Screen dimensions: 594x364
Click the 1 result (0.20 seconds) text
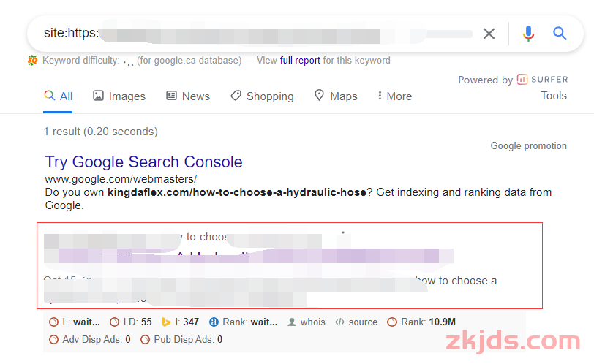pos(101,132)
